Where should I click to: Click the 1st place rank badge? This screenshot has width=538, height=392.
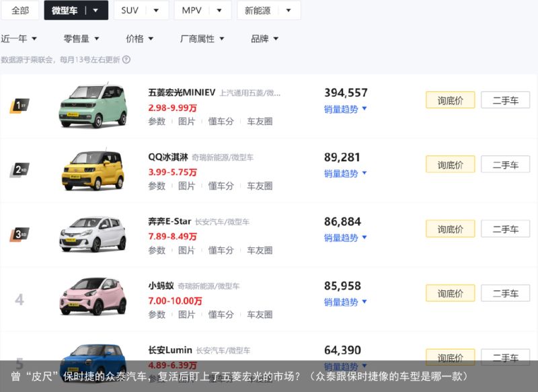pyautogui.click(x=20, y=106)
